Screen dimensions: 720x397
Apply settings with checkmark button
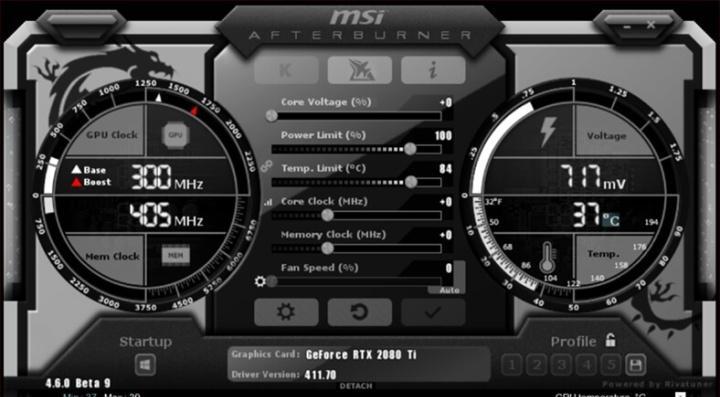[433, 313]
